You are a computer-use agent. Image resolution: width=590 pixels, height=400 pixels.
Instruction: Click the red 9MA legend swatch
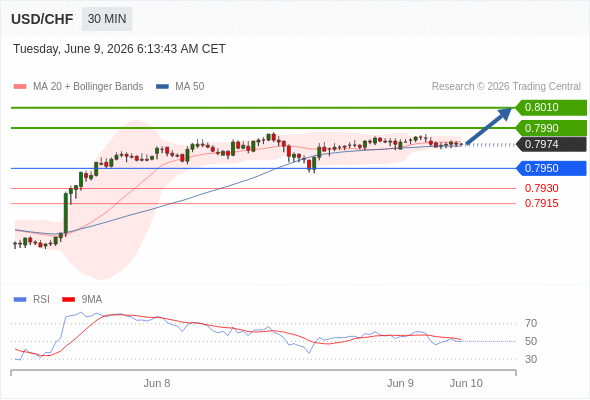[x=68, y=300]
